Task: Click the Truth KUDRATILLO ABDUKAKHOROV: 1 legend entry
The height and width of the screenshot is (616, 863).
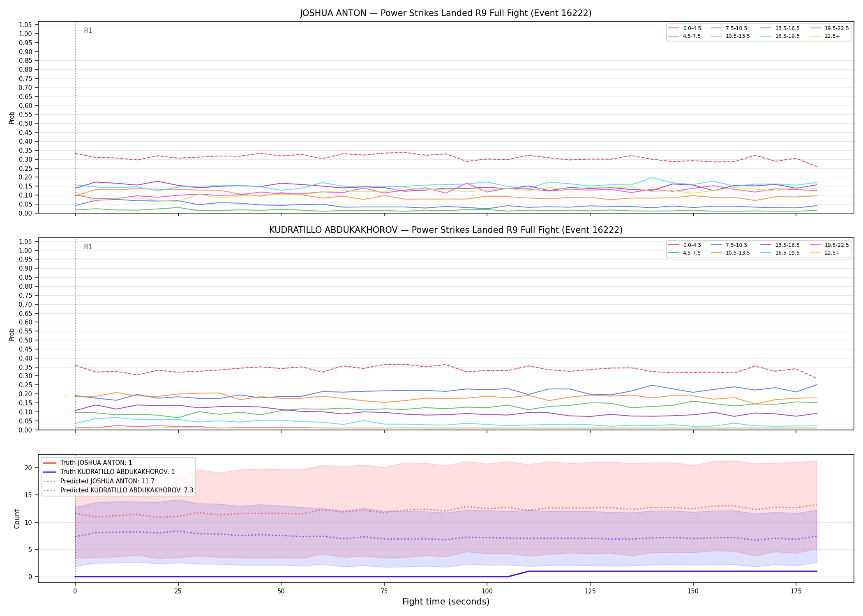Action: 109,472
